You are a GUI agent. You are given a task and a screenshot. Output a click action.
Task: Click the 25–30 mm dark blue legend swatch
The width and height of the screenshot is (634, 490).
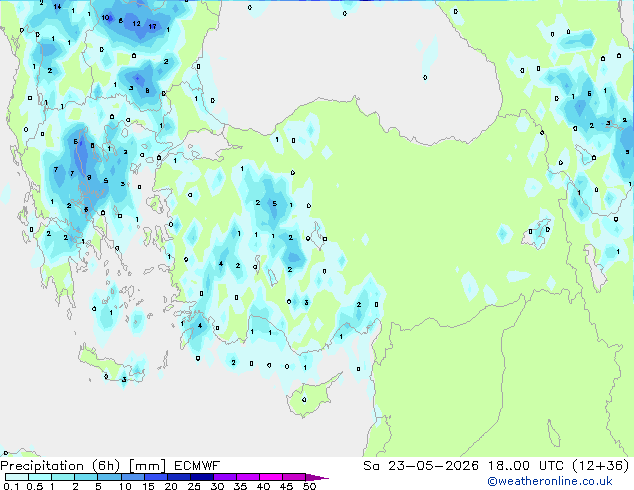tap(201, 477)
